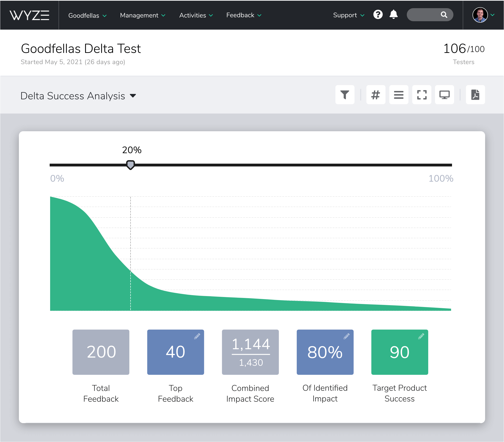504x442 pixels.
Task: Open the Activities menu
Action: pos(196,15)
